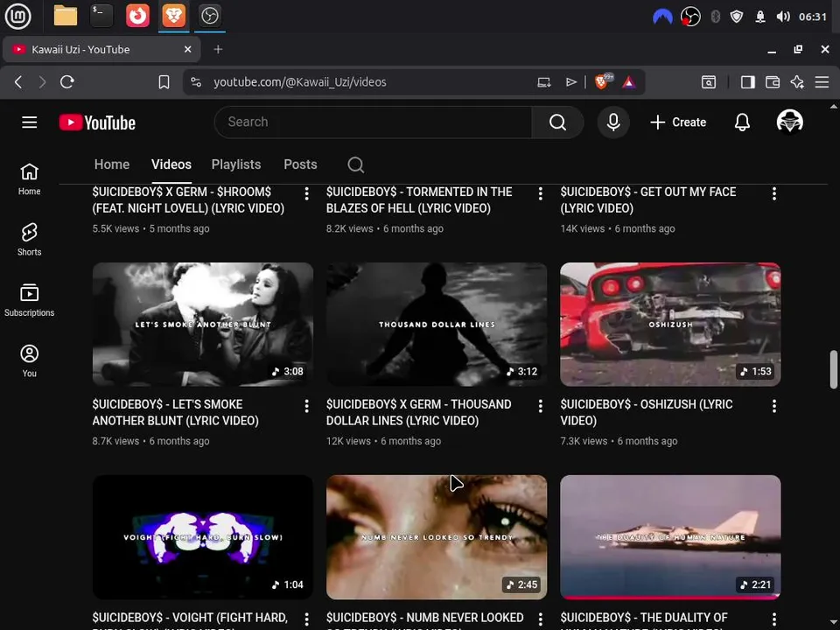Open the OBS Studio taskbar icon
This screenshot has height=630, width=840.
click(x=209, y=16)
